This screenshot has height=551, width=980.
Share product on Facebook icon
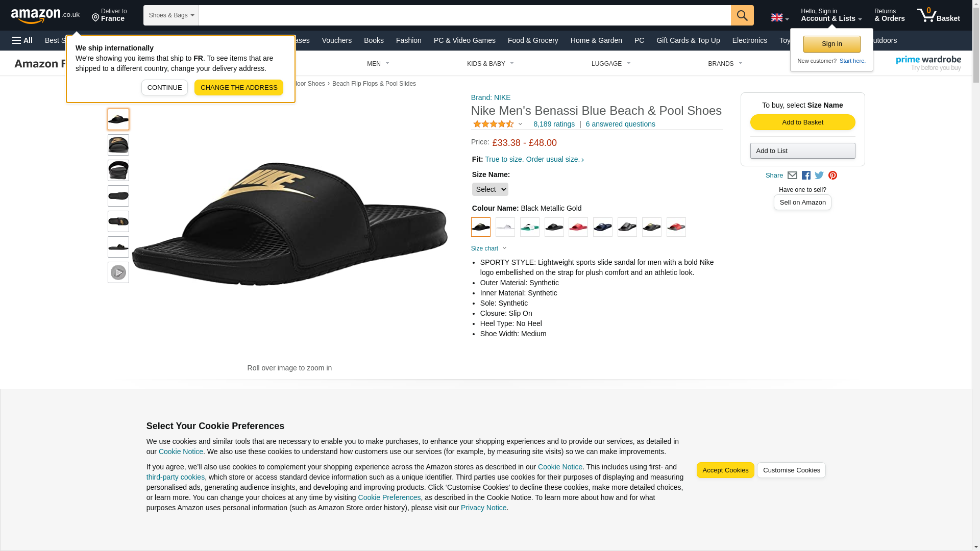(806, 176)
